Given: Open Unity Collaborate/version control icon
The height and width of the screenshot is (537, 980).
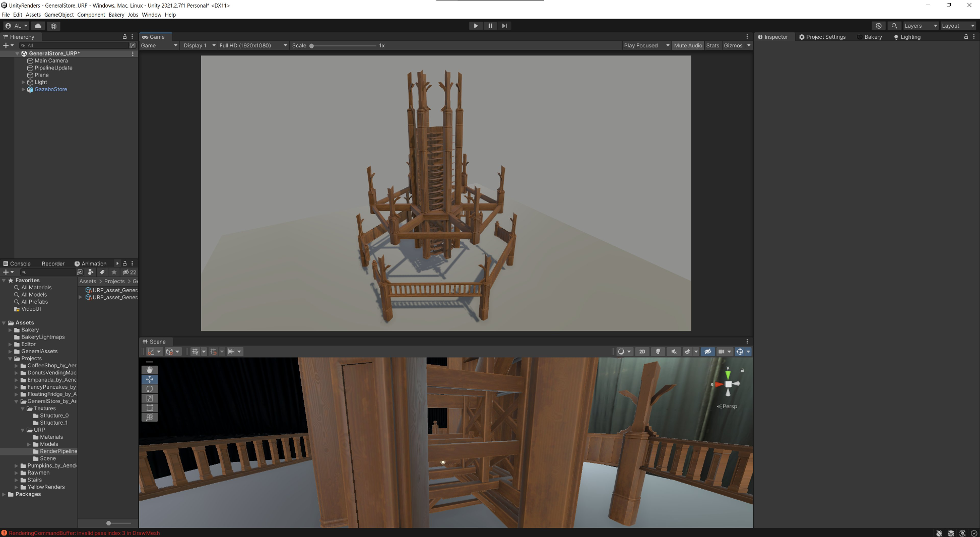Looking at the screenshot, I should pyautogui.click(x=54, y=26).
